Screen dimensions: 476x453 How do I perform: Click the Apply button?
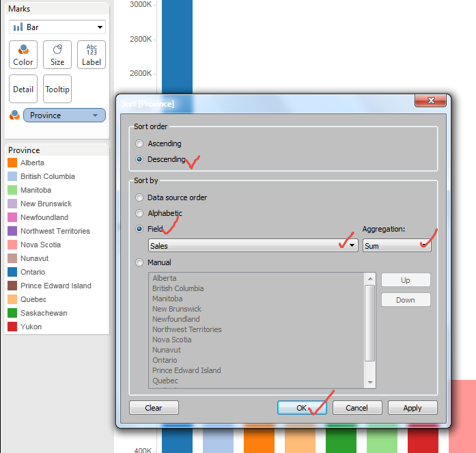point(412,407)
